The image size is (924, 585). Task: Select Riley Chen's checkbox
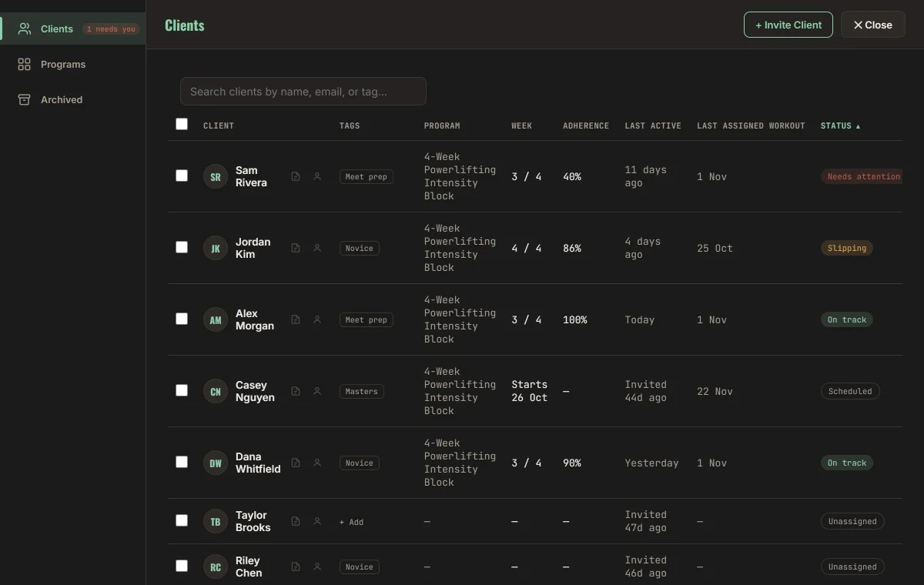pos(182,566)
